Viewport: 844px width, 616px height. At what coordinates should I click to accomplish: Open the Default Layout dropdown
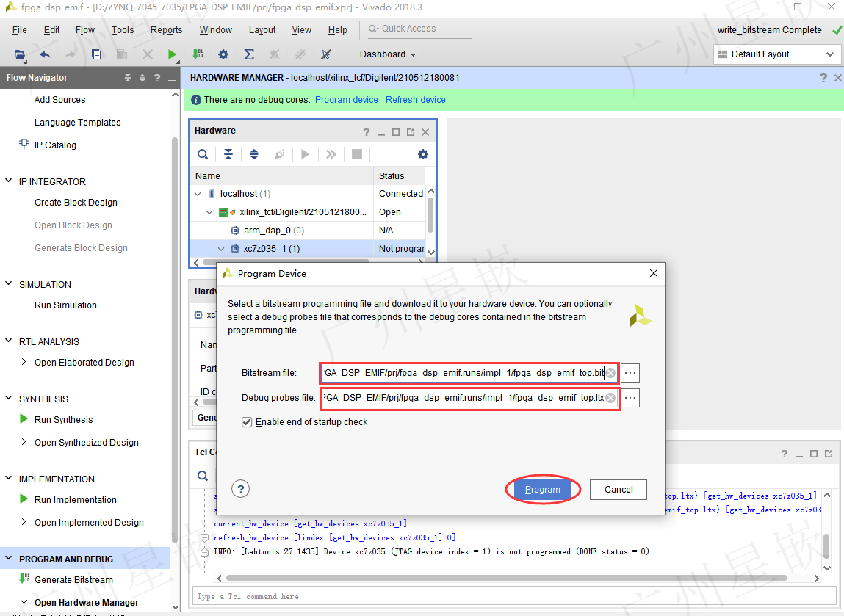[776, 54]
